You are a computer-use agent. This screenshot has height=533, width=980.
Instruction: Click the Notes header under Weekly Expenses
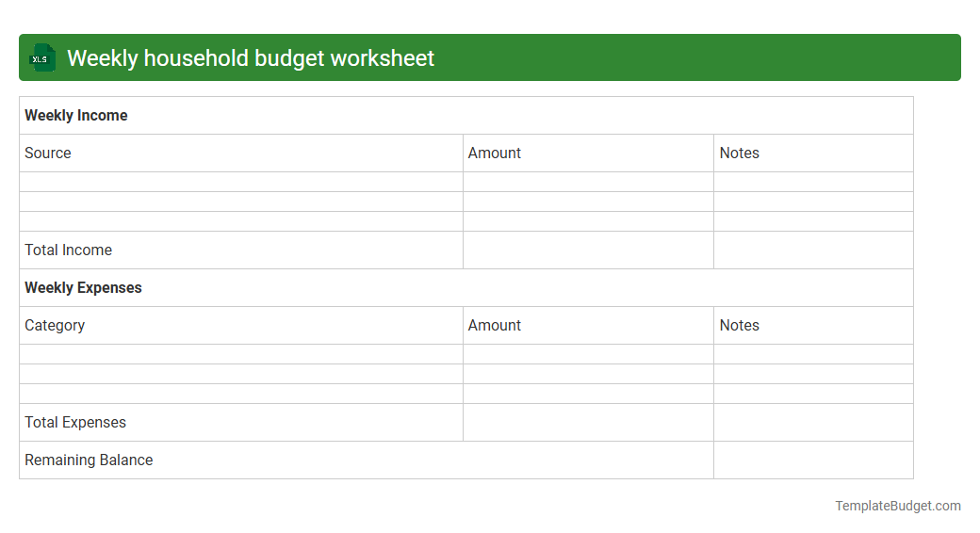coord(814,326)
